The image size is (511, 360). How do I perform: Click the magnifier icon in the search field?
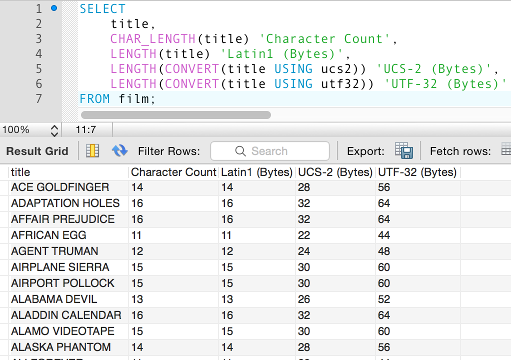(x=240, y=151)
